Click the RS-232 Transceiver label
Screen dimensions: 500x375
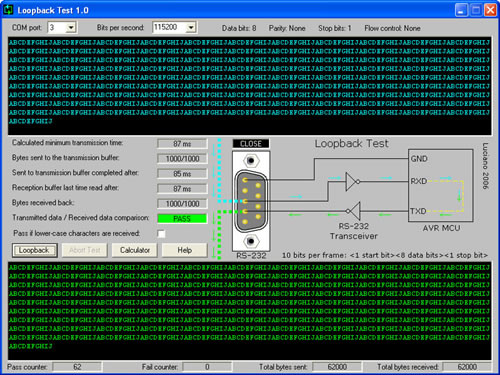[354, 231]
